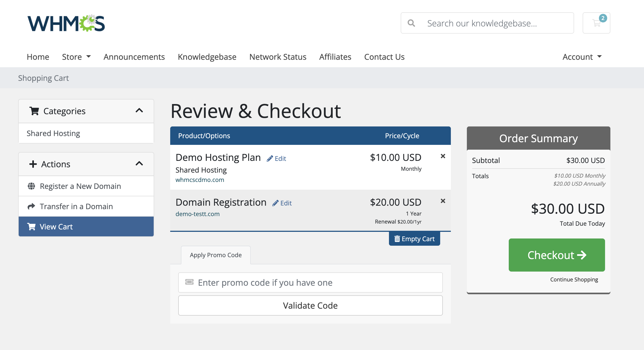Click the green Checkout button
The height and width of the screenshot is (350, 644).
pos(557,255)
